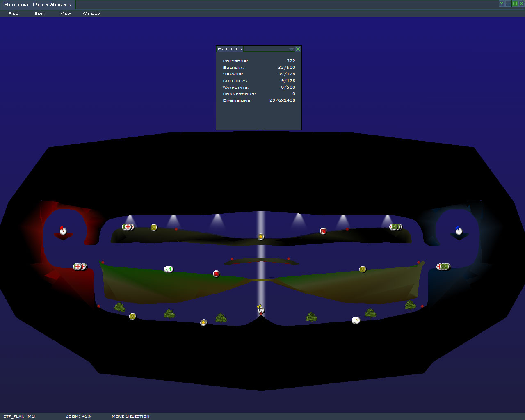Viewport: 525px width, 420px height.
Task: Click the Zoom 45% status bar indicator
Action: [x=78, y=416]
